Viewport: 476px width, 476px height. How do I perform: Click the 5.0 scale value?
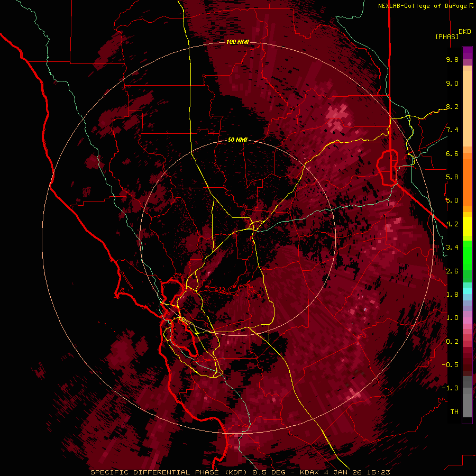pos(452,200)
